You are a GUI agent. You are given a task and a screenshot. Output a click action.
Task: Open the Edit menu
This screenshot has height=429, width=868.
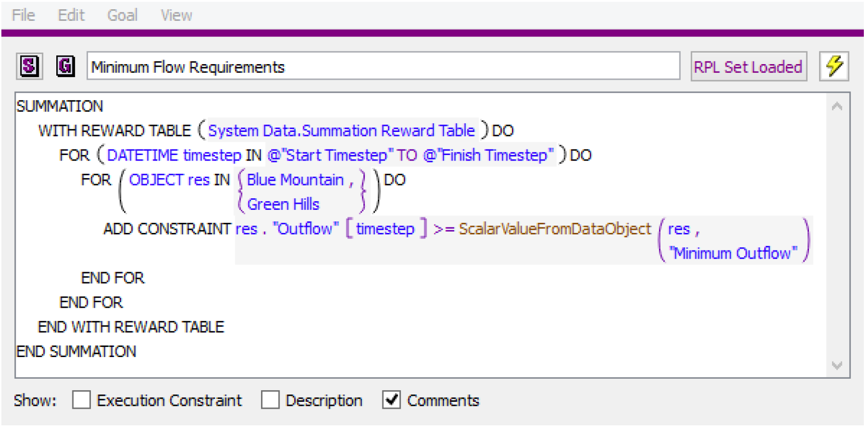tap(71, 15)
